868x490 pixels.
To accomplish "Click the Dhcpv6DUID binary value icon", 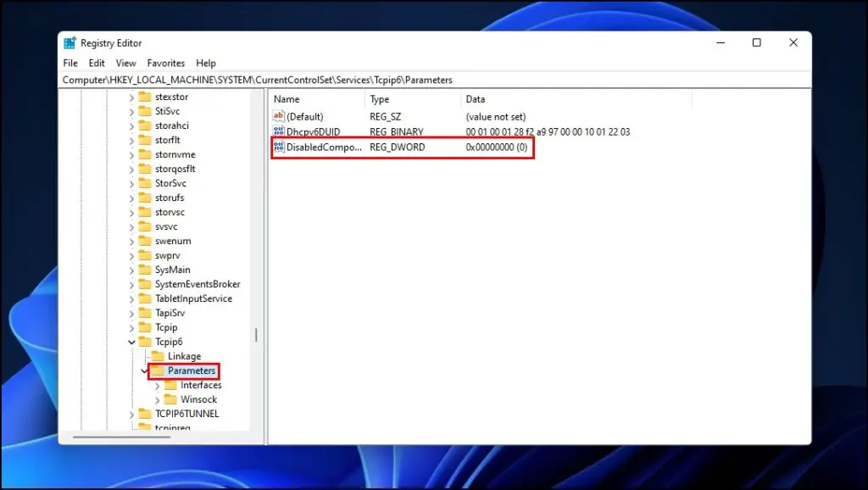I will tap(278, 131).
